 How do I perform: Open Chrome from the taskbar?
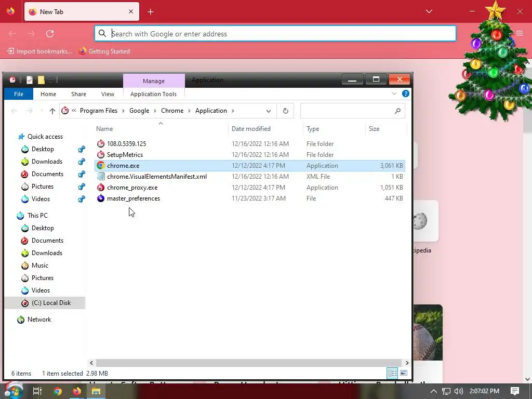[x=58, y=391]
